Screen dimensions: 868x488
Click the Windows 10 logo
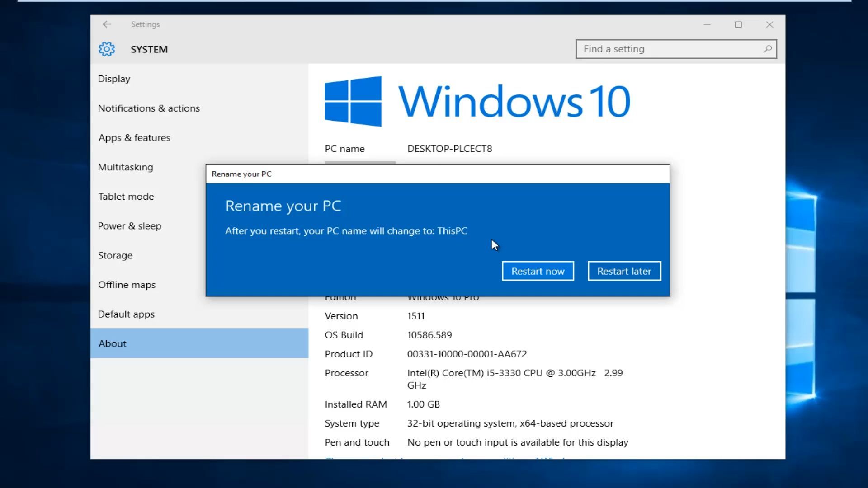477,101
